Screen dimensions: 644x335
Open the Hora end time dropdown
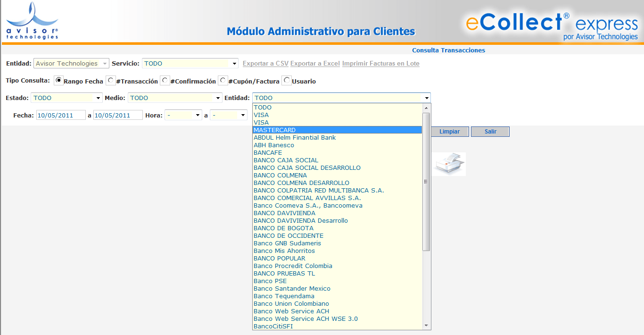(x=229, y=115)
